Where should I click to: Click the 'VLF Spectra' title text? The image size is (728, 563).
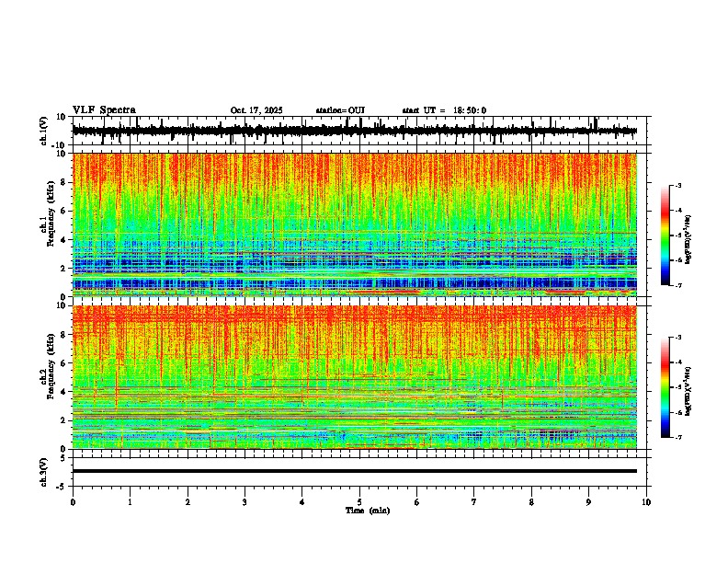104,110
